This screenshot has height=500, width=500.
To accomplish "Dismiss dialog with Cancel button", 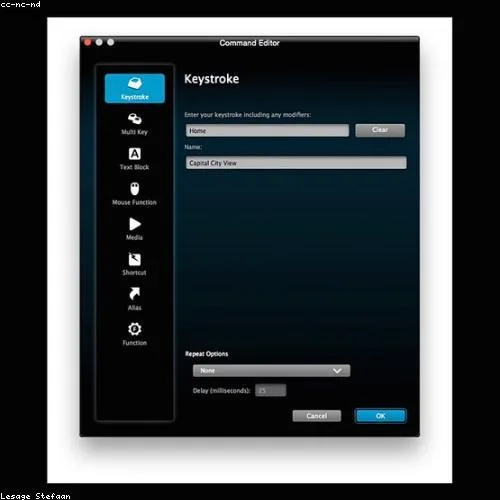I will [317, 416].
